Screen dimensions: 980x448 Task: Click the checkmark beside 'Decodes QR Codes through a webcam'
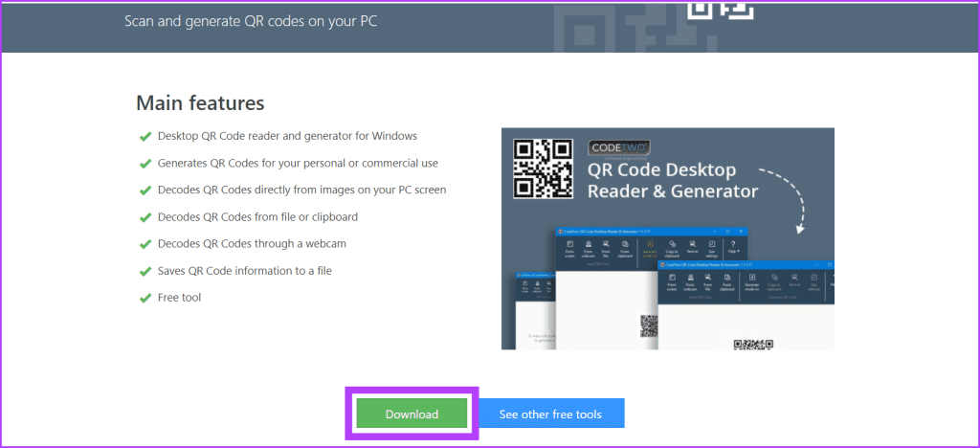tap(145, 244)
